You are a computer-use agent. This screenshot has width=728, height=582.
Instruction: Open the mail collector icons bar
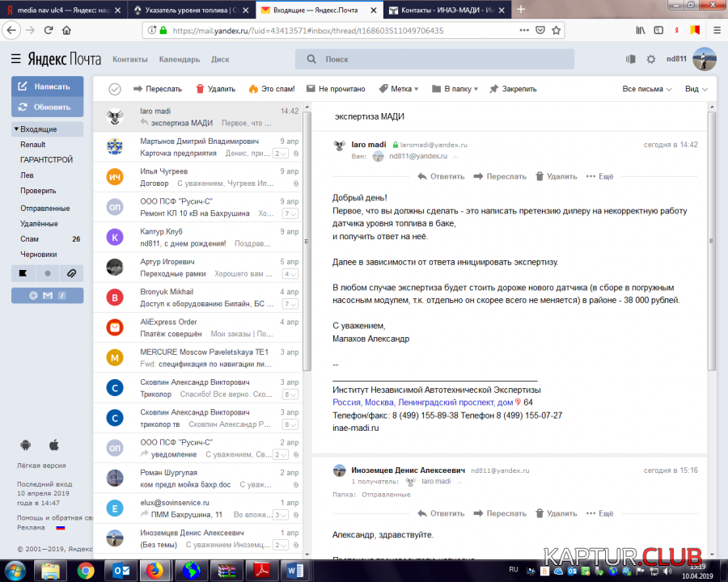pos(48,295)
